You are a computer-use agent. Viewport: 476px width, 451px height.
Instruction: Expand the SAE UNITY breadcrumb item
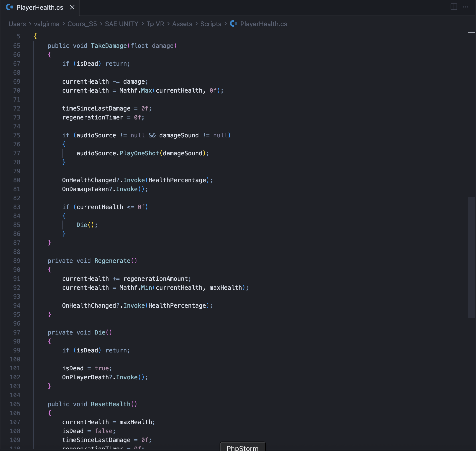122,24
